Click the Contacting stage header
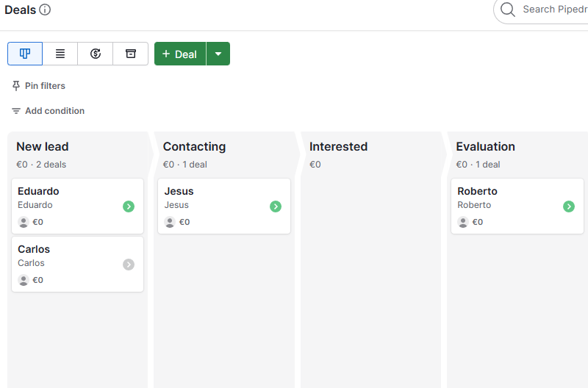This screenshot has height=388, width=588. [x=194, y=146]
